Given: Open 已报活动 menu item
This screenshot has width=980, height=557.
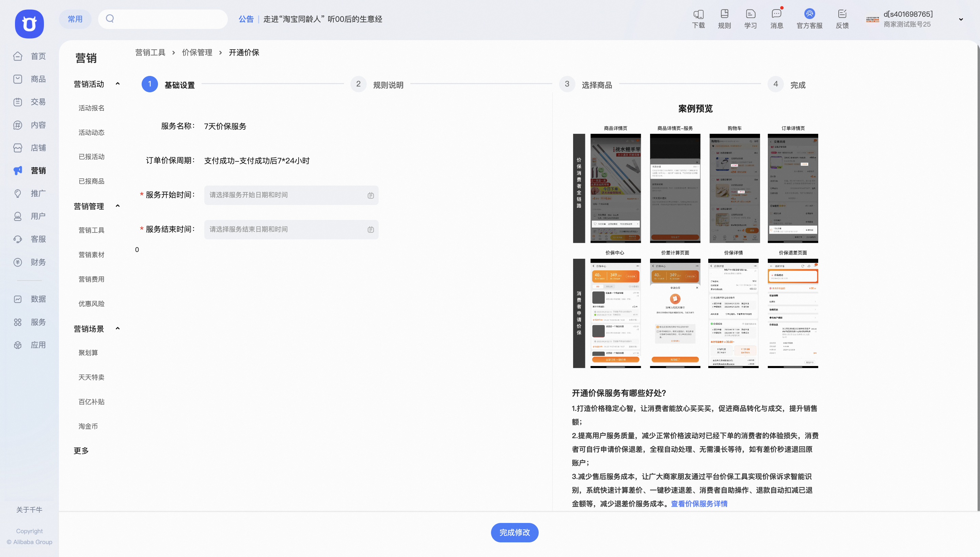Looking at the screenshot, I should point(91,157).
